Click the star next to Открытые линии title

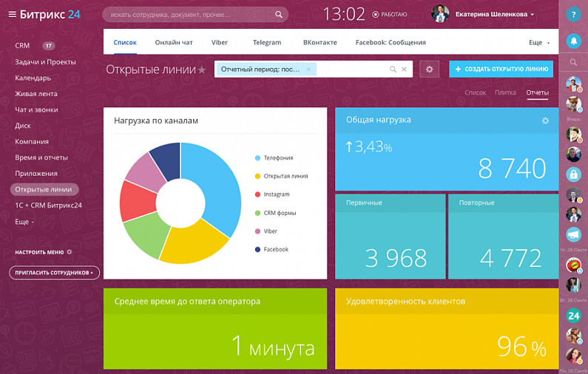pos(202,69)
